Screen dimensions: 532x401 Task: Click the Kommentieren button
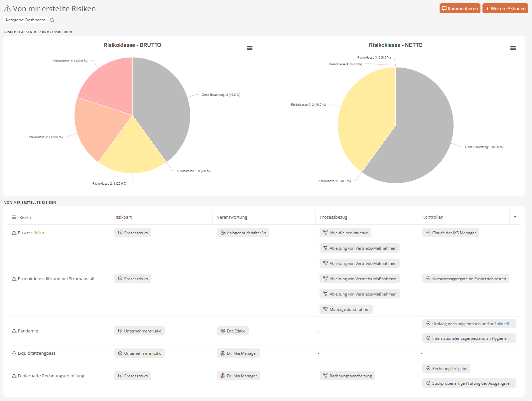460,9
